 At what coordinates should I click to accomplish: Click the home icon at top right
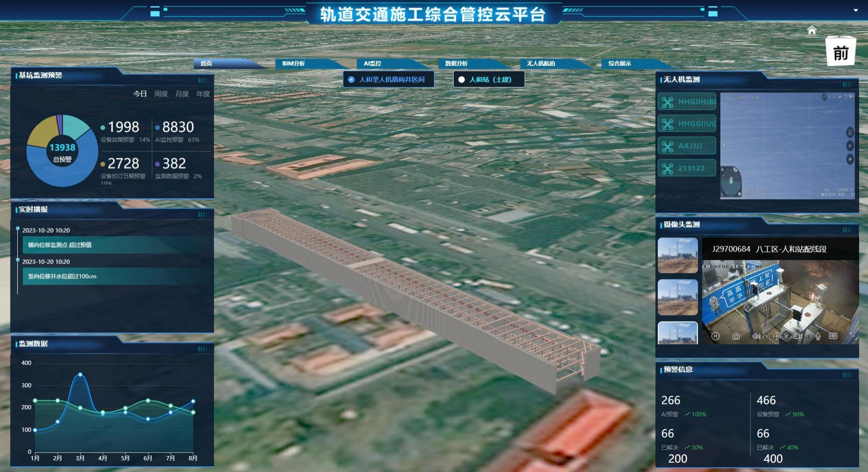point(811,30)
